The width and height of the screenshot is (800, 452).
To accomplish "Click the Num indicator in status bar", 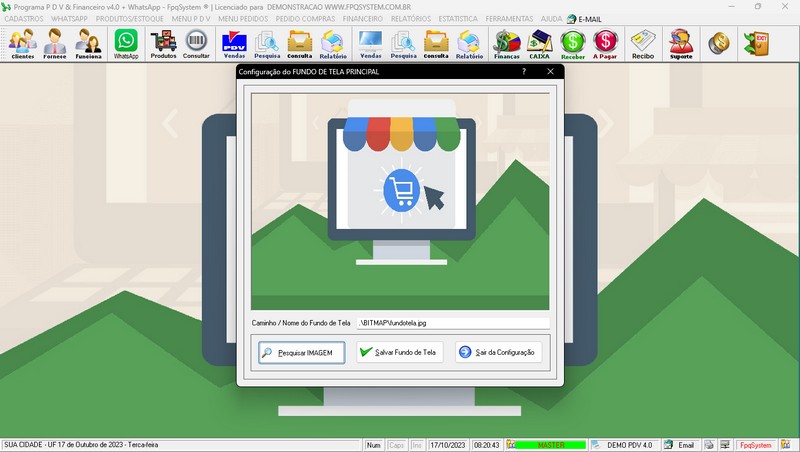I will [x=373, y=445].
